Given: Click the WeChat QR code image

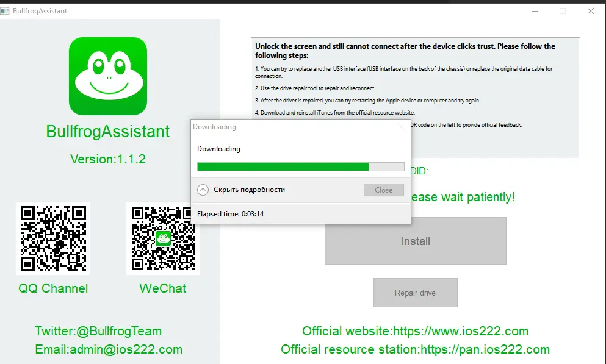Looking at the screenshot, I should (163, 238).
